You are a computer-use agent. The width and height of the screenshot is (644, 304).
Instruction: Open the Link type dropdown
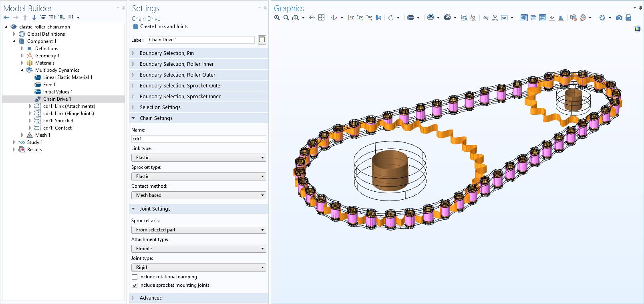(x=199, y=158)
